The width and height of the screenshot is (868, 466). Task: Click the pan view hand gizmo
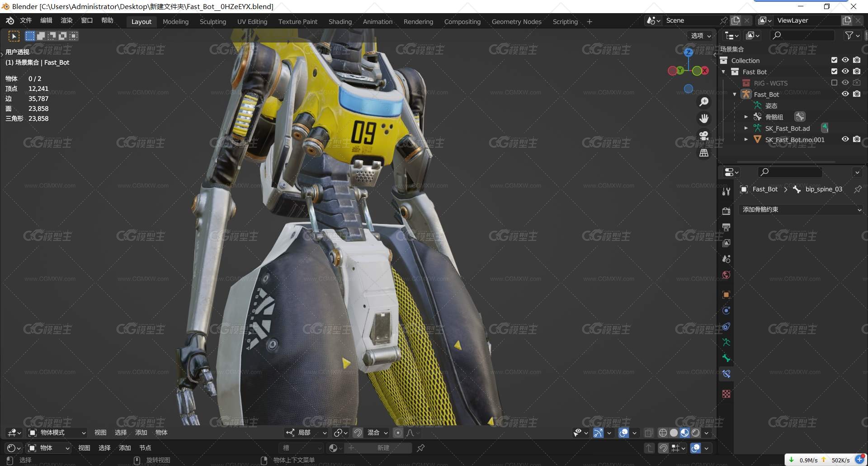[704, 119]
